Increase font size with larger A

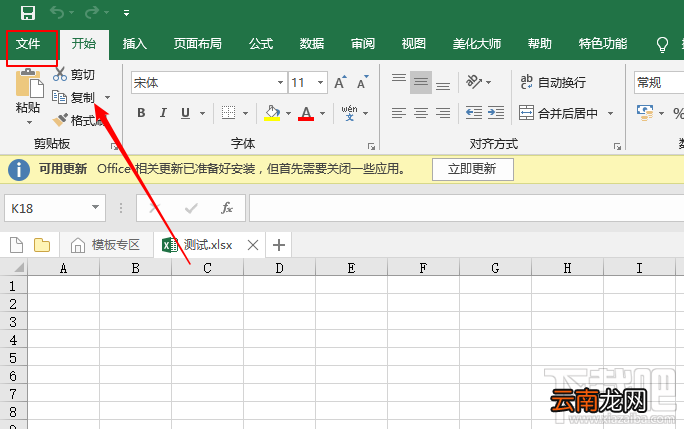click(340, 82)
